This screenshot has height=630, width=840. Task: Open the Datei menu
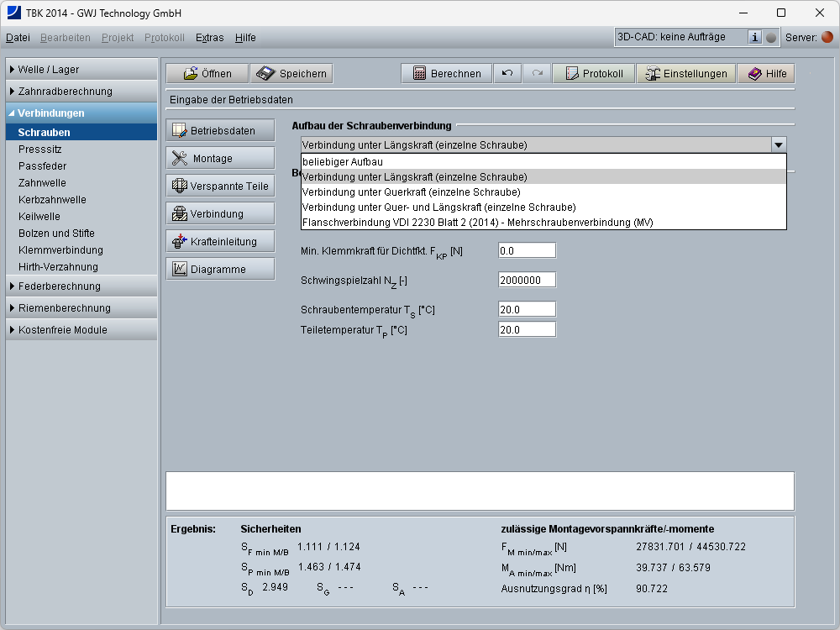point(18,38)
